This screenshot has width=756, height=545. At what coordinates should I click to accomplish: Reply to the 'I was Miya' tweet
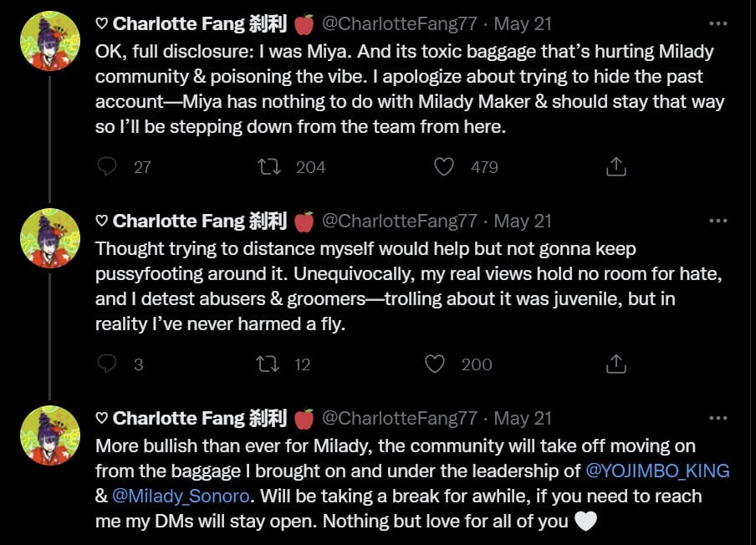click(107, 166)
